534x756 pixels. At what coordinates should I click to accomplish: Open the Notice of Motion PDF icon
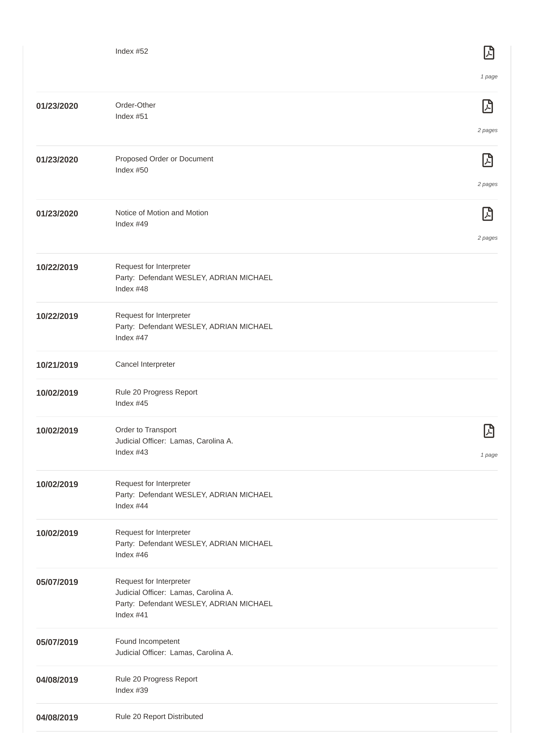(x=487, y=214)
